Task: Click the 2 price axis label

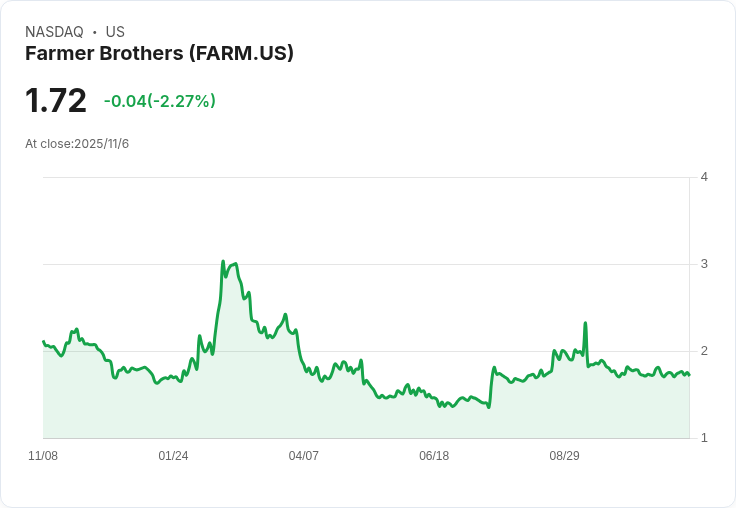Action: click(x=704, y=351)
